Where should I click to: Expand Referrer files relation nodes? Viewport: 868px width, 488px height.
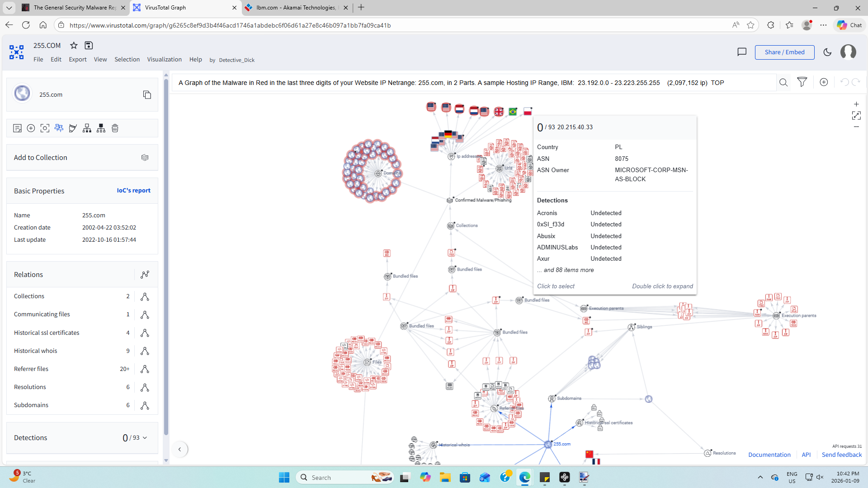pyautogui.click(x=145, y=369)
